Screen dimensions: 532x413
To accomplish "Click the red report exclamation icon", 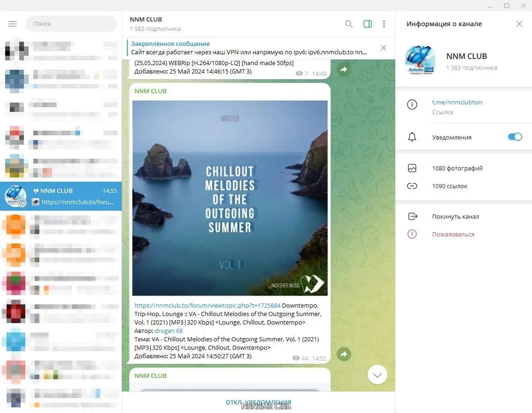I will (412, 234).
